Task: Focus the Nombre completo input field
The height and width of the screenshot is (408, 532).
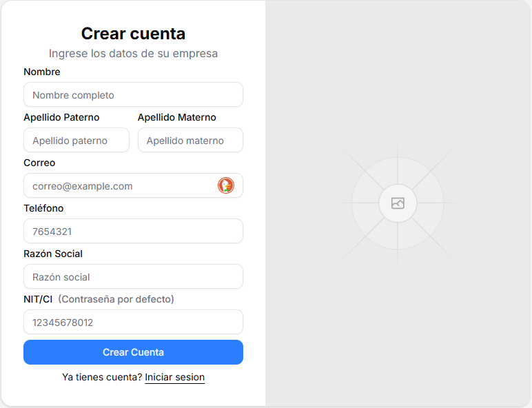Action: tap(133, 95)
